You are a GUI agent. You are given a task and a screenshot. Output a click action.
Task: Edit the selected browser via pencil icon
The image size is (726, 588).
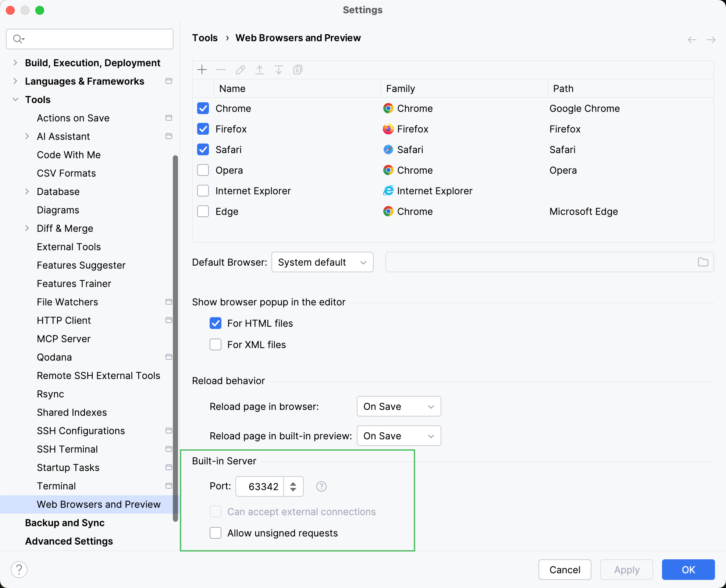[x=240, y=70]
